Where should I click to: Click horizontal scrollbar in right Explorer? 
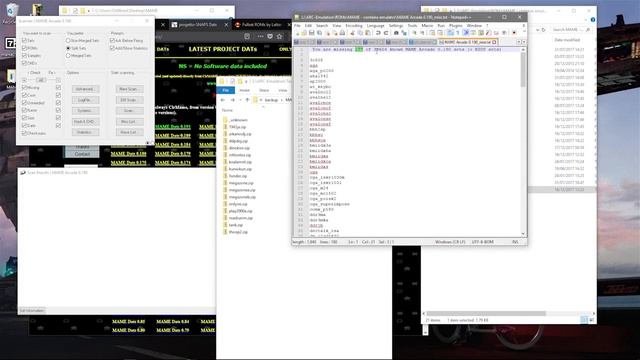(486, 313)
